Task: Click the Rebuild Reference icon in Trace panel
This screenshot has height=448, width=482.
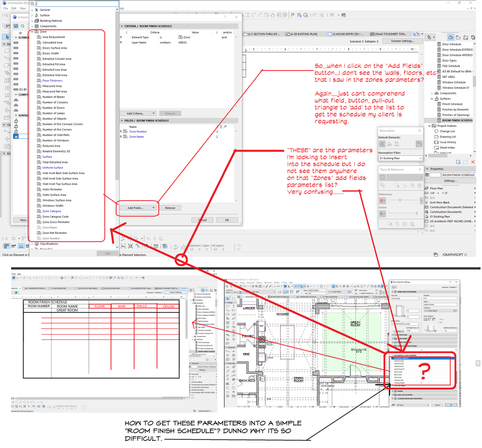Action: (420, 185)
